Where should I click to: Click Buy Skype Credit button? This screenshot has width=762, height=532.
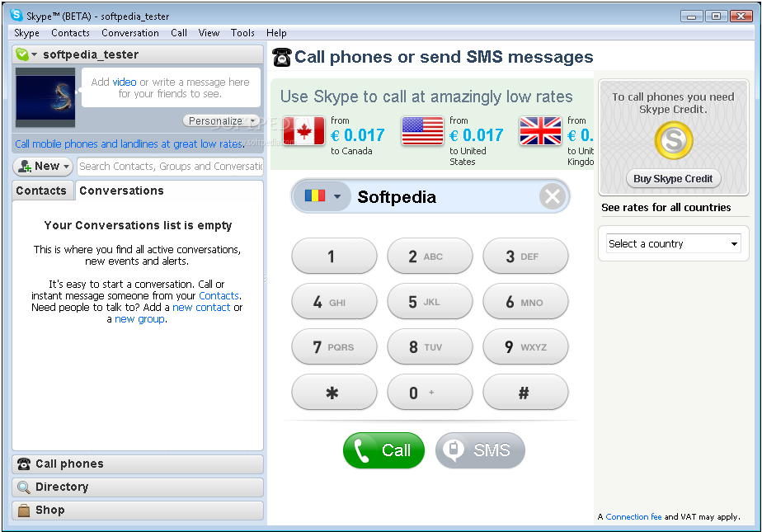tap(673, 179)
